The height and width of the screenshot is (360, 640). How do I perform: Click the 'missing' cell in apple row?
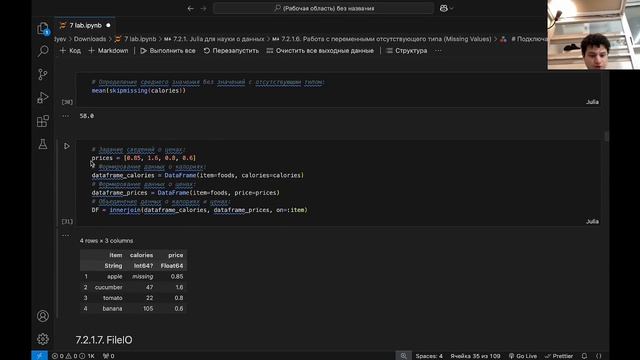(142, 276)
